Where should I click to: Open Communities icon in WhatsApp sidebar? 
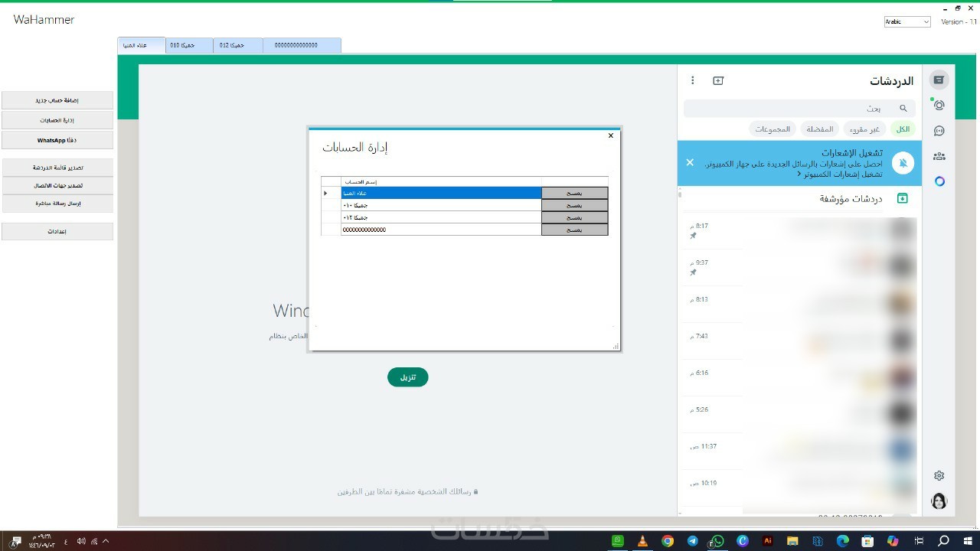(939, 156)
